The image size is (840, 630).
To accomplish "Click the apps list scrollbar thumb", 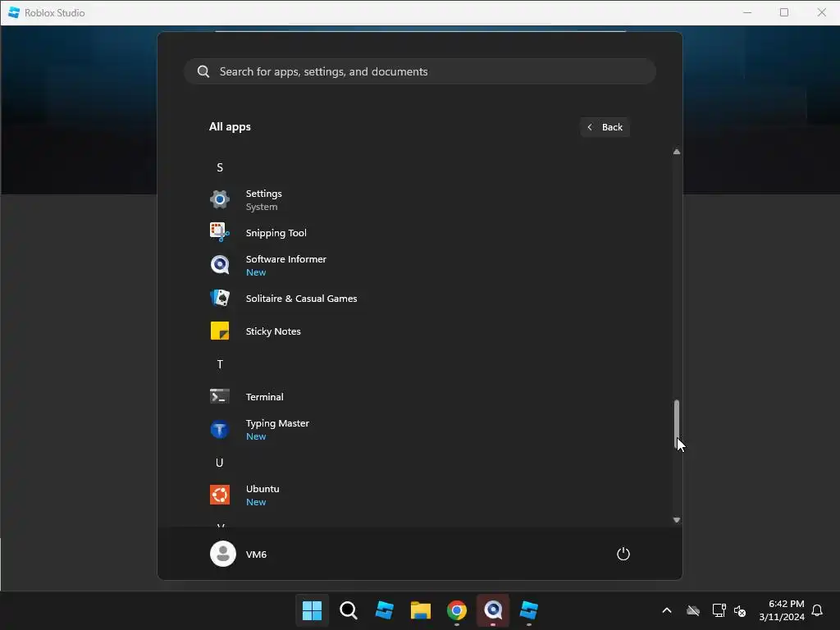I will (x=677, y=424).
